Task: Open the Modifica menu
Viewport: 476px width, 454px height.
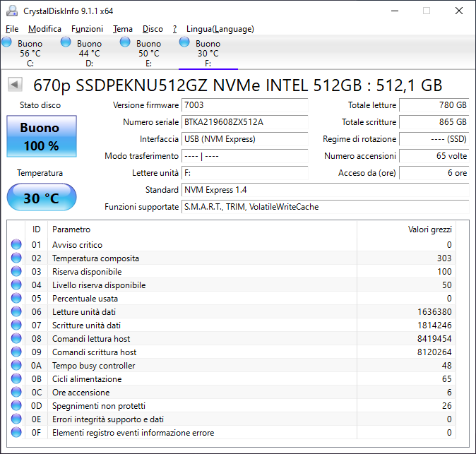Action: click(x=44, y=29)
